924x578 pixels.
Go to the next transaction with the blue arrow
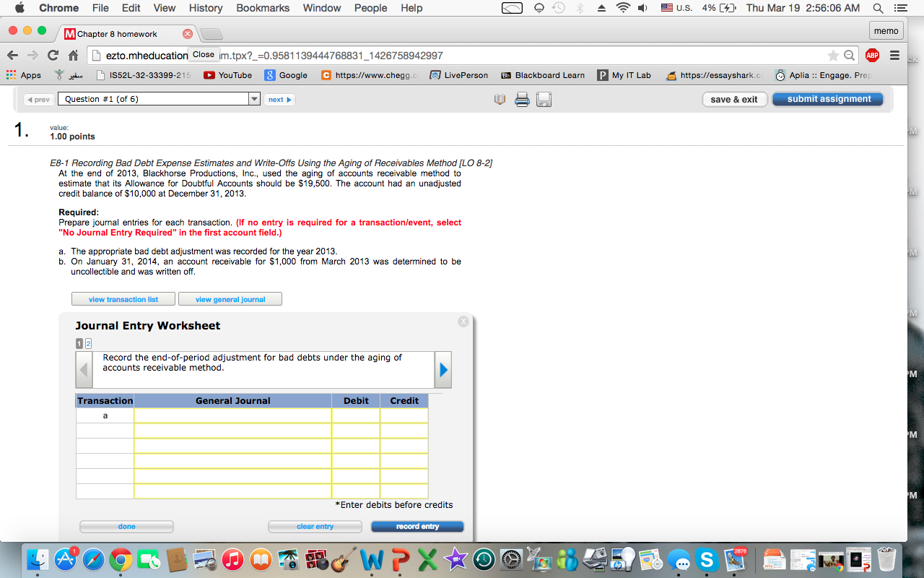(x=443, y=369)
